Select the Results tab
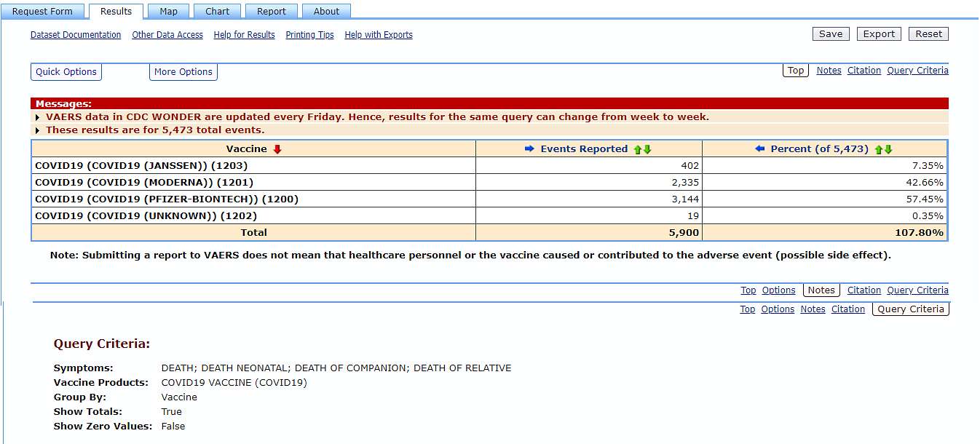Viewport: 980px width, 444px height. pos(116,11)
